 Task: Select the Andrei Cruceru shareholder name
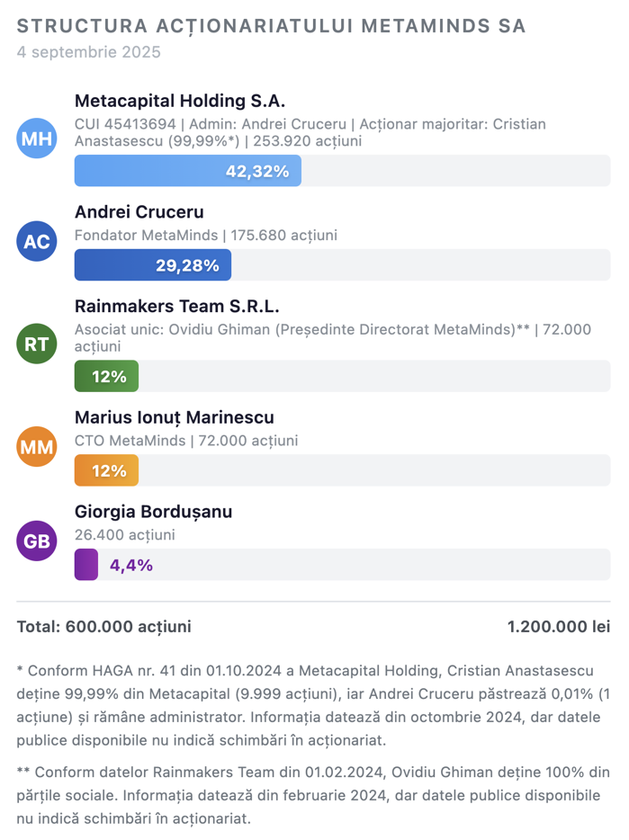click(139, 212)
